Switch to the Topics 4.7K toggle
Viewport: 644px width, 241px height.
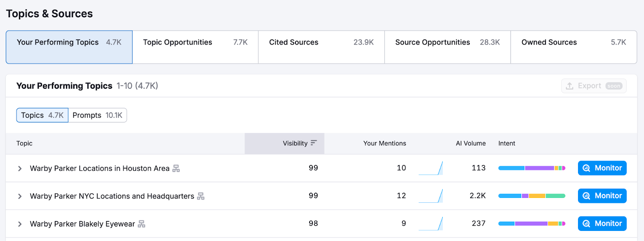42,115
